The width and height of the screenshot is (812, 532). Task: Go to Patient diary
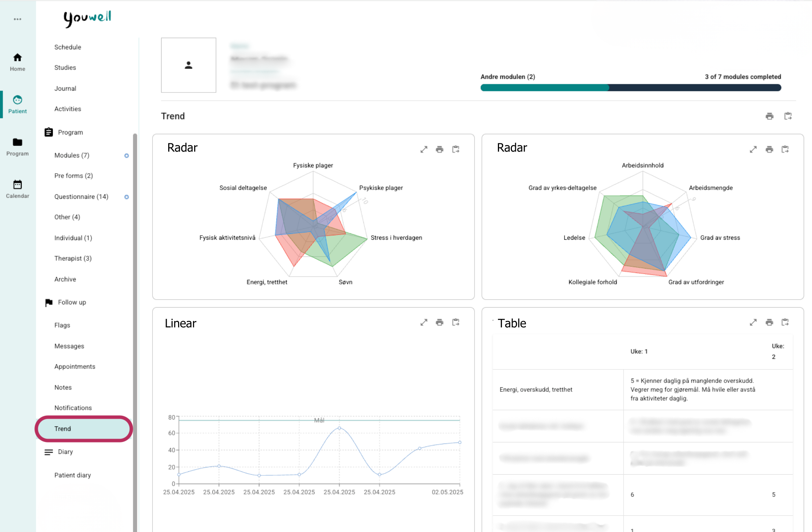coord(72,475)
